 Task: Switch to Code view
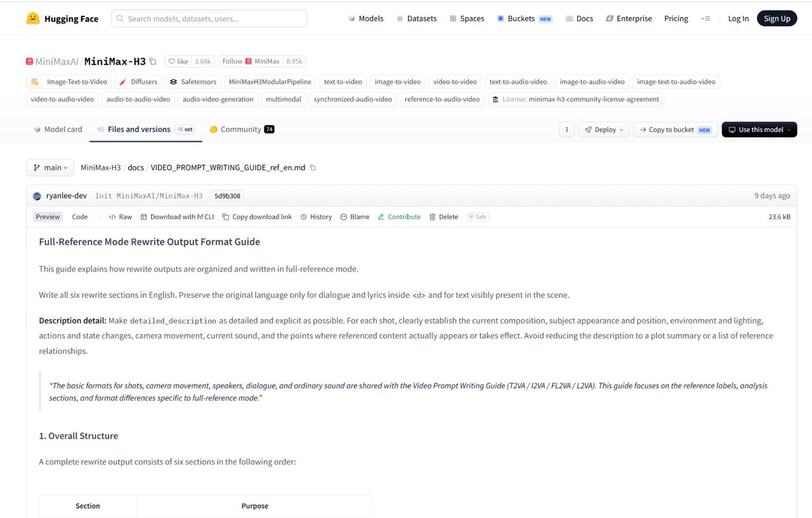click(x=80, y=217)
